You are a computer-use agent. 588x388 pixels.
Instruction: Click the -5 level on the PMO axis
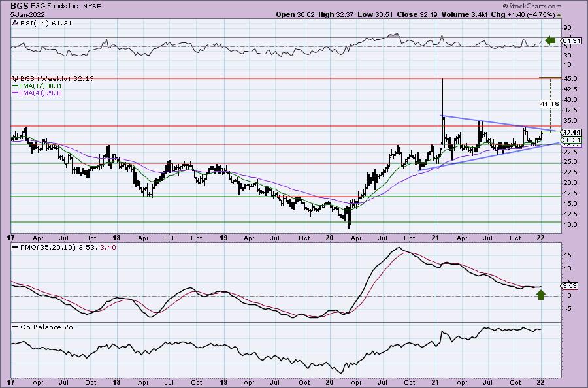(x=567, y=309)
